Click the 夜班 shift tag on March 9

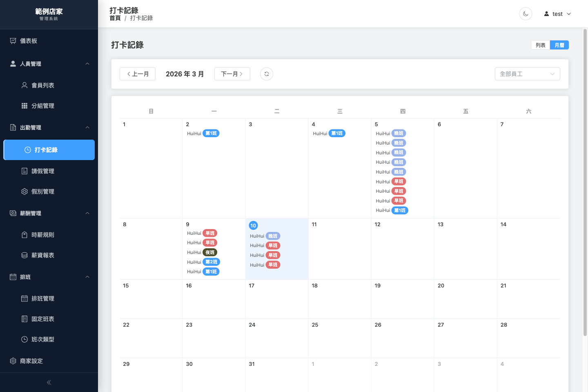[210, 252]
